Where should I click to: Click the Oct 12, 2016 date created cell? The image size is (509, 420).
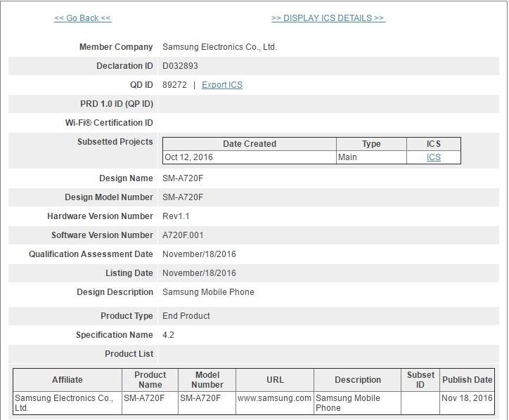(x=249, y=157)
